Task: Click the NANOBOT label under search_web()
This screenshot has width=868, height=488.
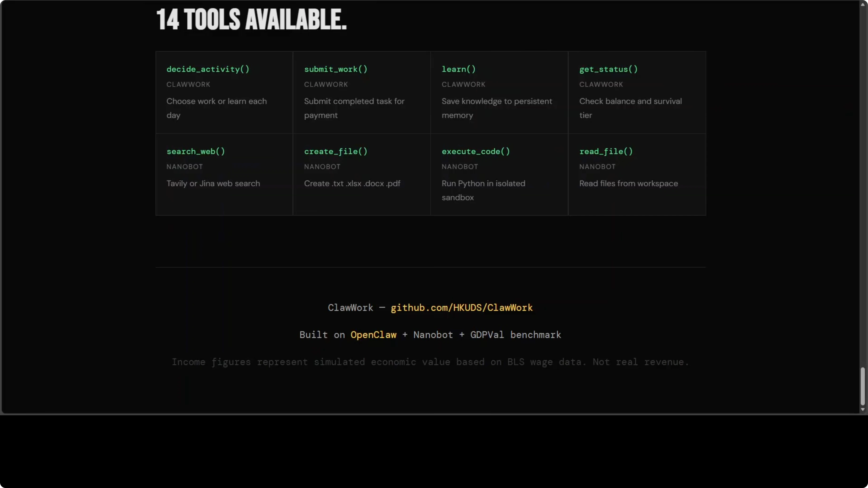Action: pyautogui.click(x=184, y=166)
